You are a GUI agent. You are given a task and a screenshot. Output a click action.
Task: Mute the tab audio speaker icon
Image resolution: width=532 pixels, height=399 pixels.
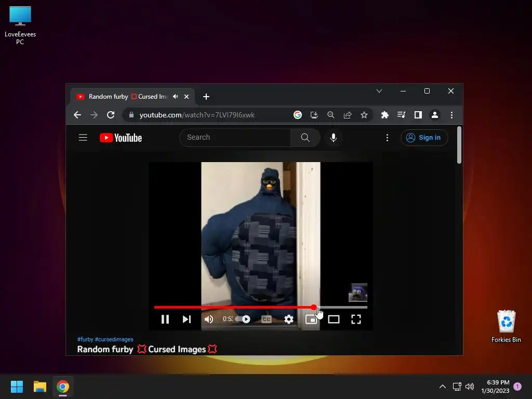click(x=176, y=97)
